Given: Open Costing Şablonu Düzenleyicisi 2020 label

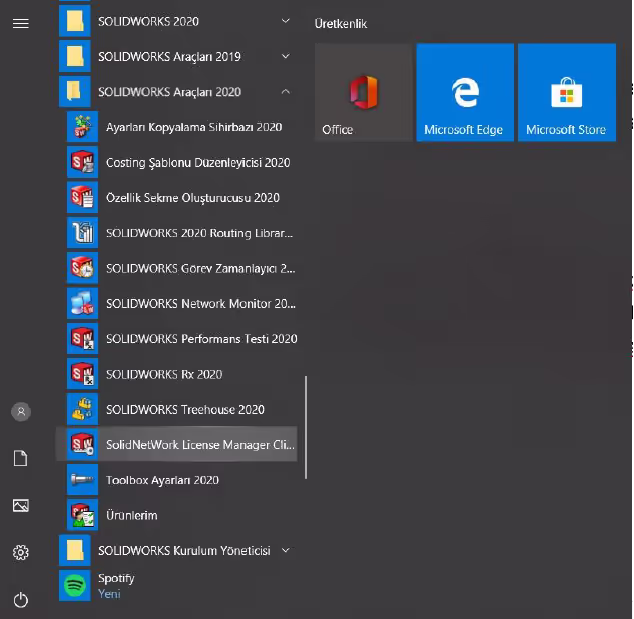Looking at the screenshot, I should click(x=198, y=163).
